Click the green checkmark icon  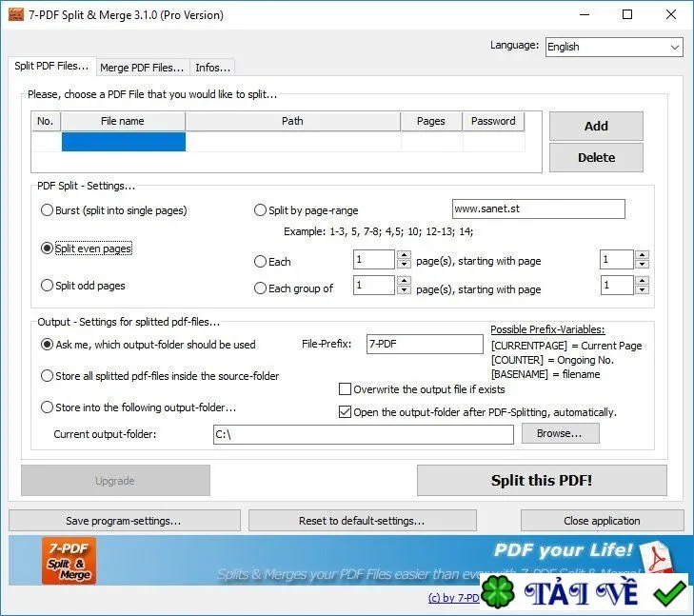669,593
